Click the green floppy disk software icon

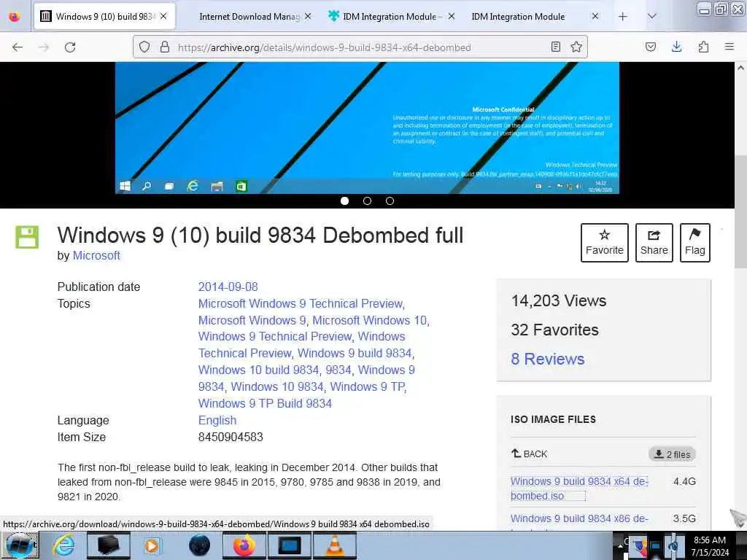27,237
